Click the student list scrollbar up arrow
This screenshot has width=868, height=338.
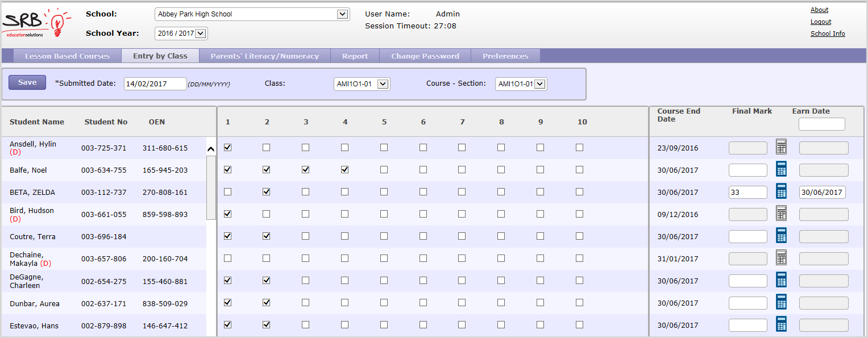click(211, 149)
